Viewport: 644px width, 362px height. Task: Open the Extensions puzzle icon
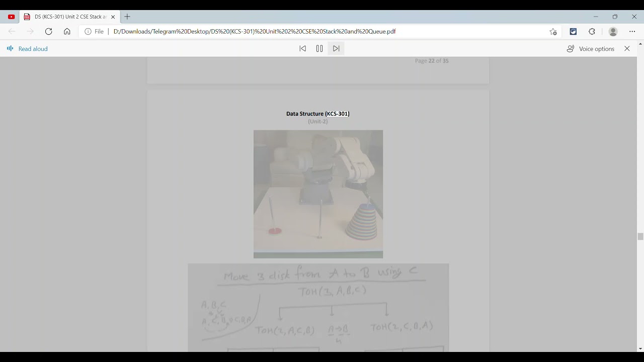click(592, 31)
